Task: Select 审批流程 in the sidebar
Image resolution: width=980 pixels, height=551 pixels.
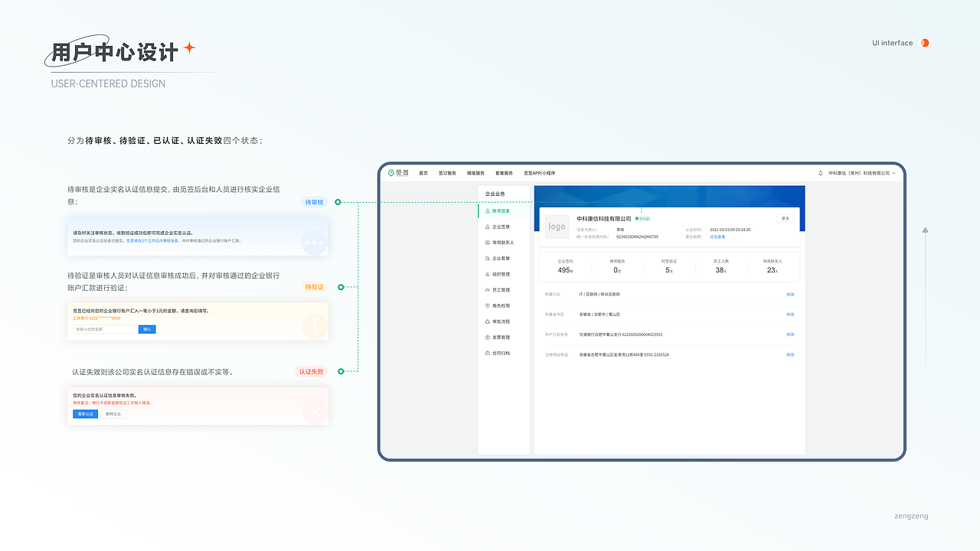Action: point(504,321)
